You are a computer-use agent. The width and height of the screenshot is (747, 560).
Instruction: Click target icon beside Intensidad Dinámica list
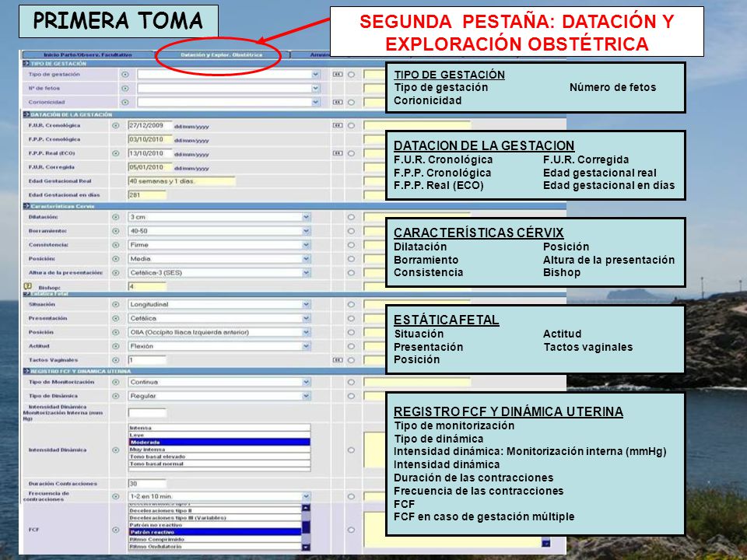(115, 450)
